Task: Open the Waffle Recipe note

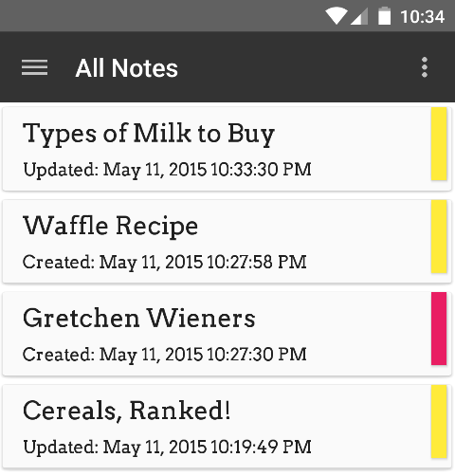Action: point(227,241)
